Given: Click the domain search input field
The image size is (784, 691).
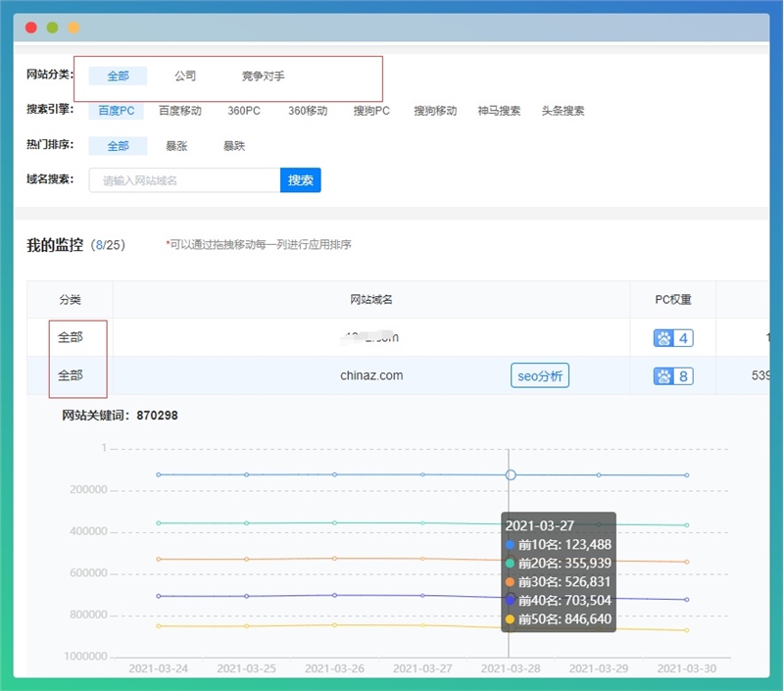Looking at the screenshot, I should pyautogui.click(x=184, y=180).
